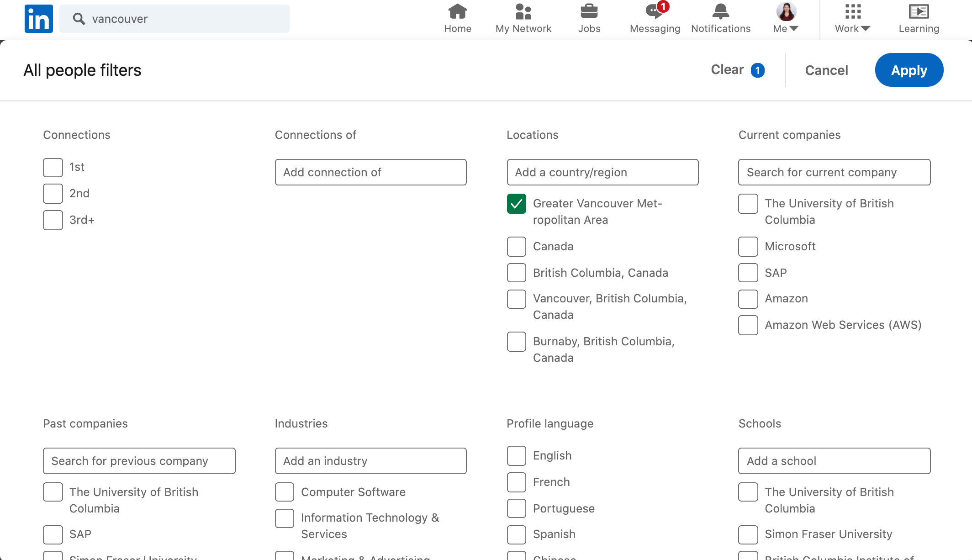Image resolution: width=972 pixels, height=560 pixels.
Task: Click Search for current company field
Action: click(835, 172)
